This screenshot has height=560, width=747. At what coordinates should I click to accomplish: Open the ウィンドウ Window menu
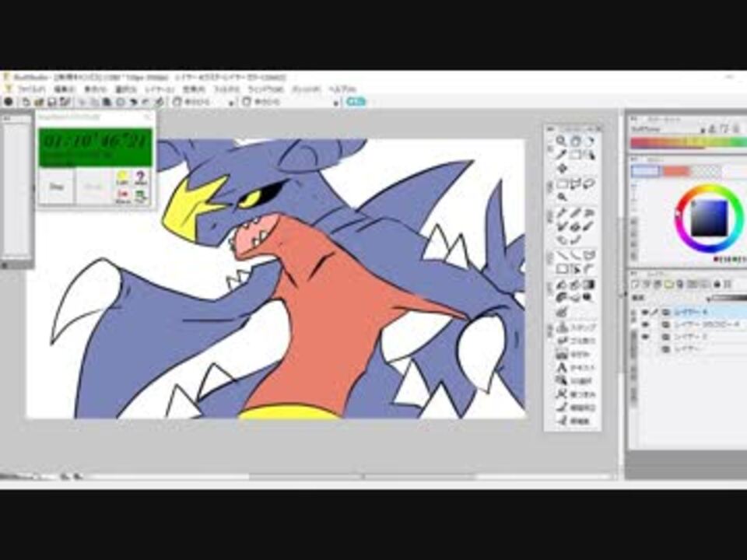coord(265,89)
